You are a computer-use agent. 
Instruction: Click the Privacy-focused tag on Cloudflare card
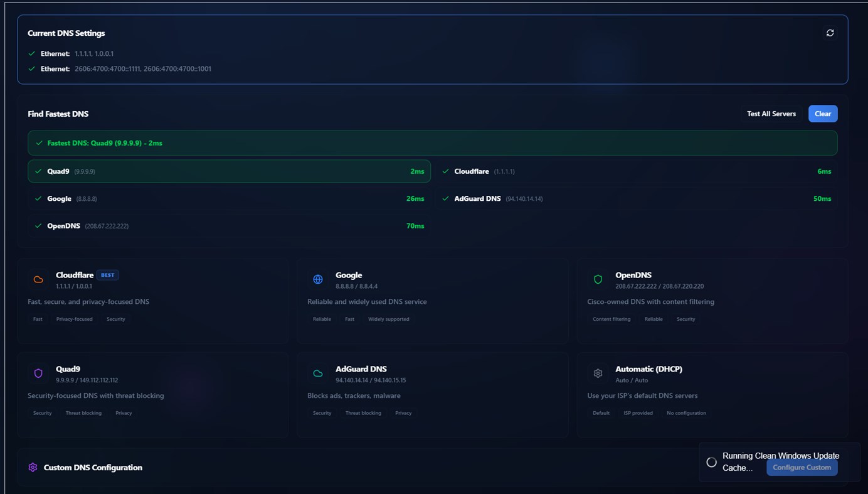pyautogui.click(x=74, y=319)
